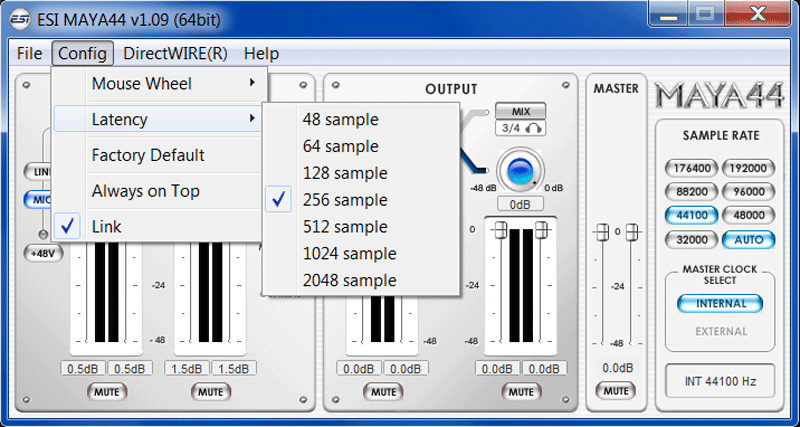Select 176400 sample rate
The image size is (800, 427).
pos(691,168)
